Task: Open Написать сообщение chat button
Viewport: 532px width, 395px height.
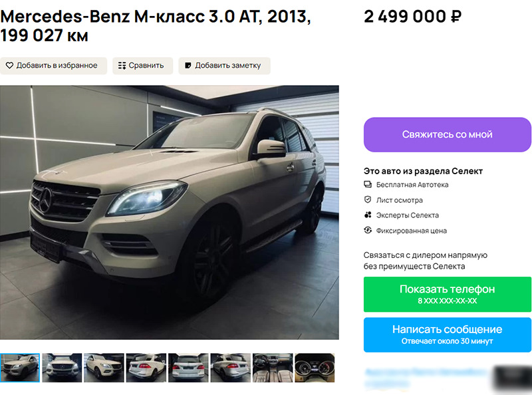Action: tap(447, 334)
